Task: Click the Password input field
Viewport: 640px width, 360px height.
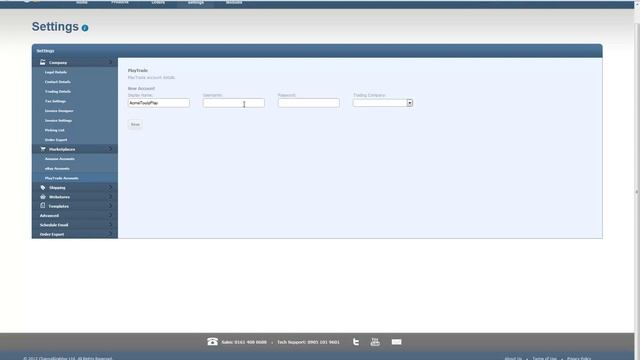Action: tap(309, 103)
